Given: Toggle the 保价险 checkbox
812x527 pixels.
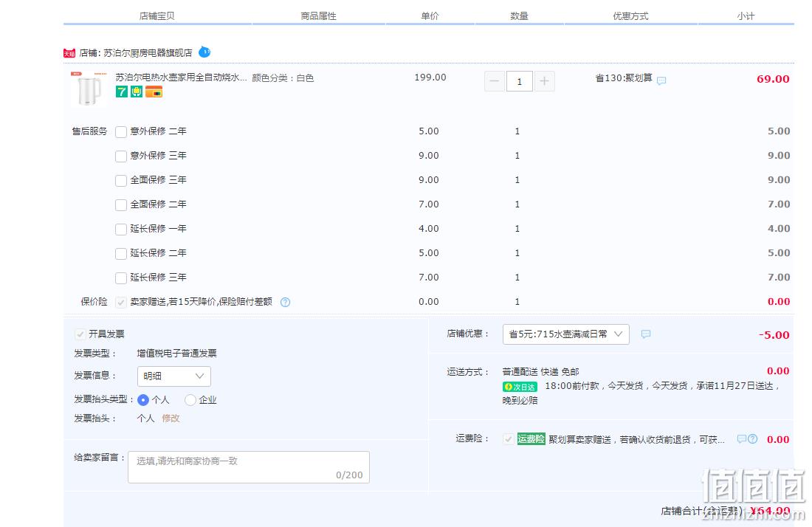Looking at the screenshot, I should 120,303.
